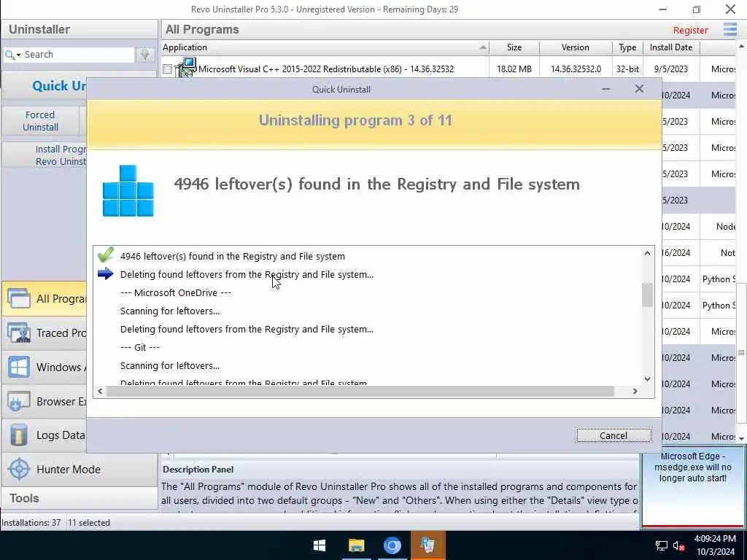
Task: Open File Explorer from the taskbar
Action: (356, 545)
